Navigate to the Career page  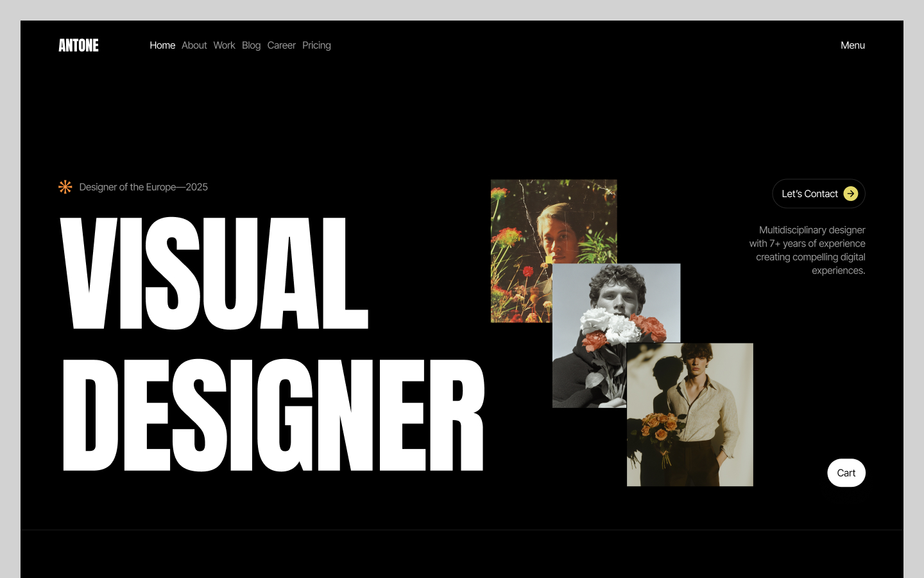pos(282,46)
